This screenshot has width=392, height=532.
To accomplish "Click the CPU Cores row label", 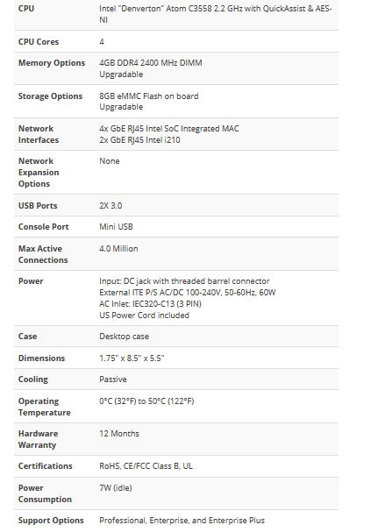I will pyautogui.click(x=39, y=42).
